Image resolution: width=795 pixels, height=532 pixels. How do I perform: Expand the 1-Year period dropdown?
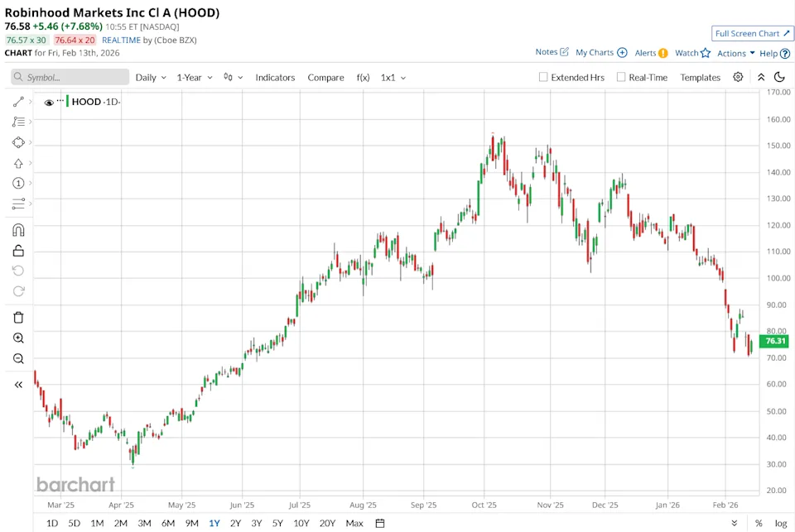point(195,77)
